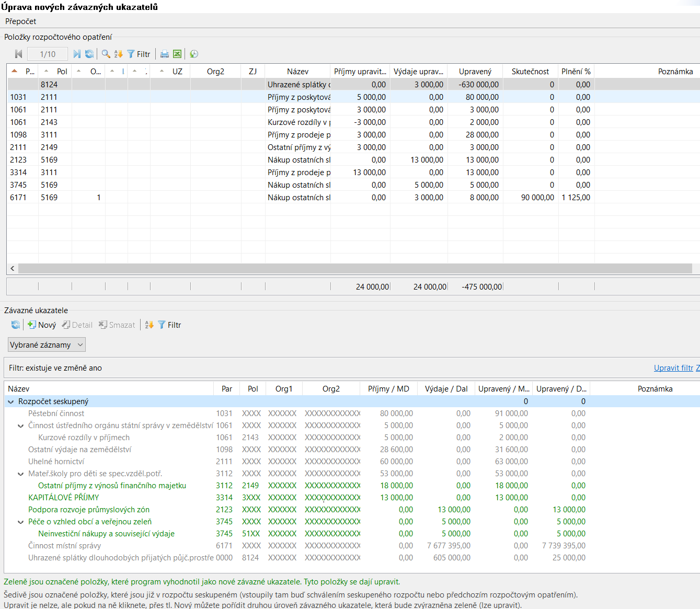
Task: Open search with magnifier icon
Action: click(106, 54)
